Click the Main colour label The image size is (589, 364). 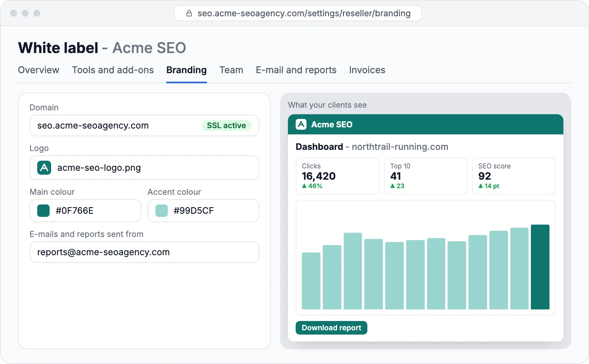click(x=52, y=192)
